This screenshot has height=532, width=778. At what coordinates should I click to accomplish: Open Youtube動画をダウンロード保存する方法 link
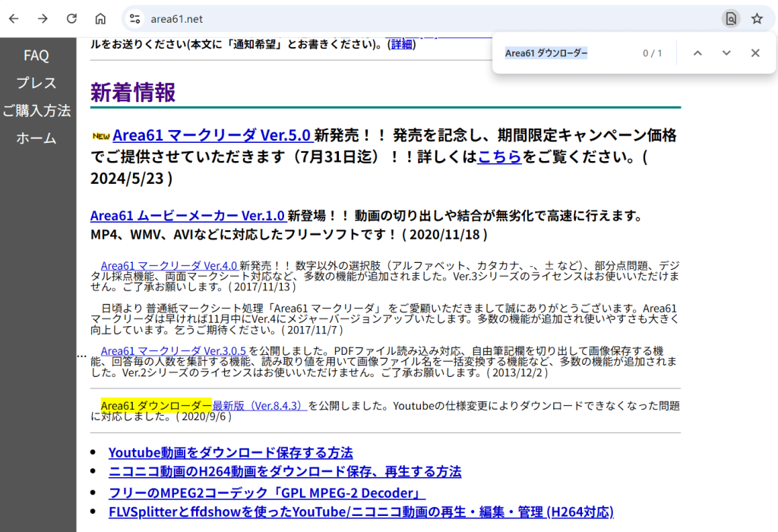tap(230, 453)
